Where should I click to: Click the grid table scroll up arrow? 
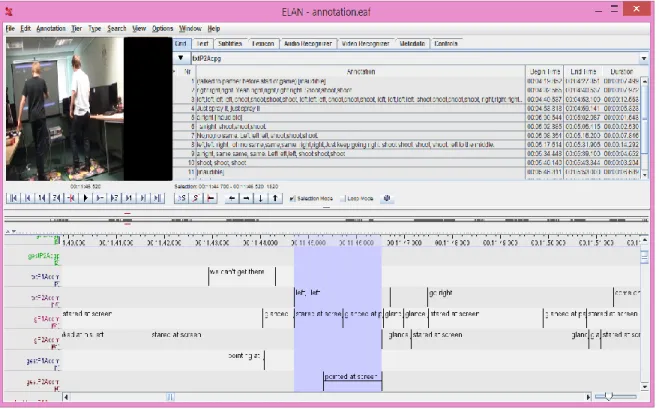pos(644,81)
